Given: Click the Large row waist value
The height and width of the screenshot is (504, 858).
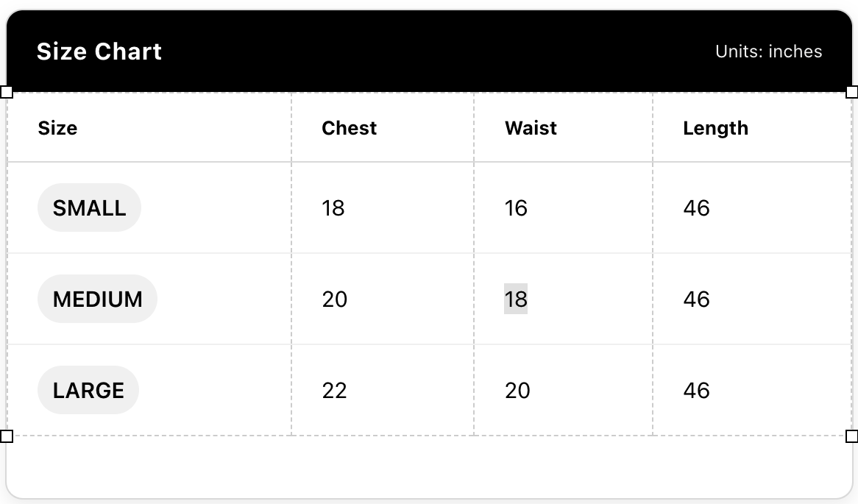Looking at the screenshot, I should point(517,391).
